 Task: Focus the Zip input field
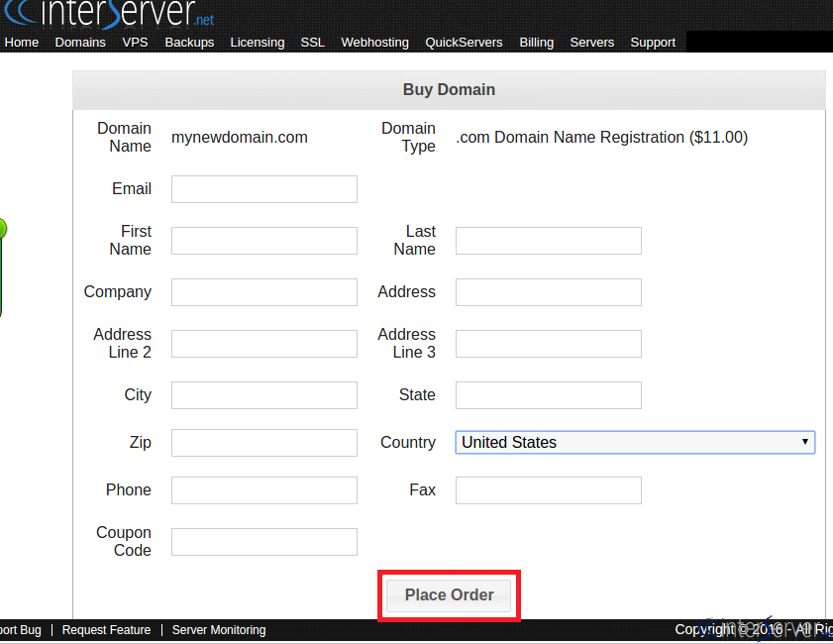pos(264,443)
